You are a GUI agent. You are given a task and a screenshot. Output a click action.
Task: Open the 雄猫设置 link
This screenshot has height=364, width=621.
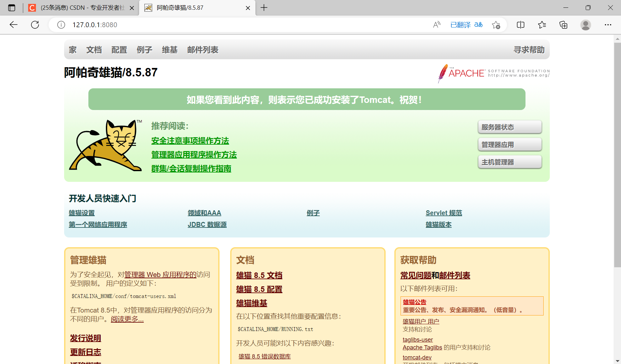[82, 213]
